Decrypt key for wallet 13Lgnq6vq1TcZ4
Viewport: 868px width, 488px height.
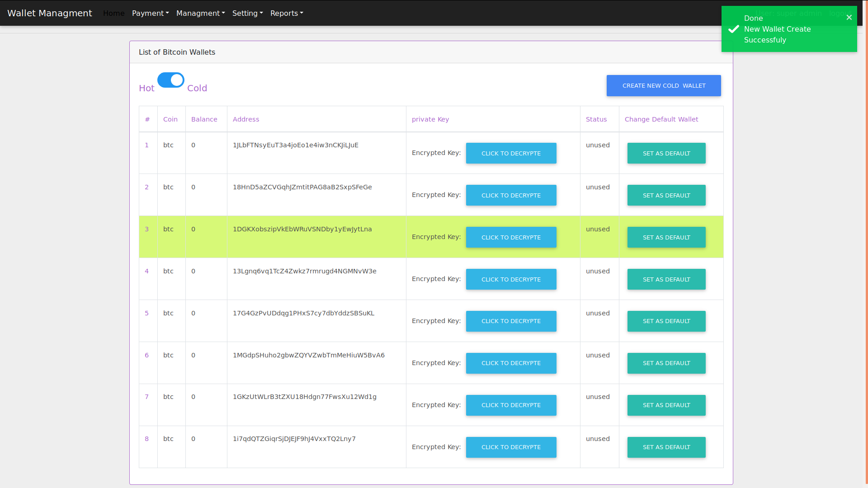coord(511,279)
